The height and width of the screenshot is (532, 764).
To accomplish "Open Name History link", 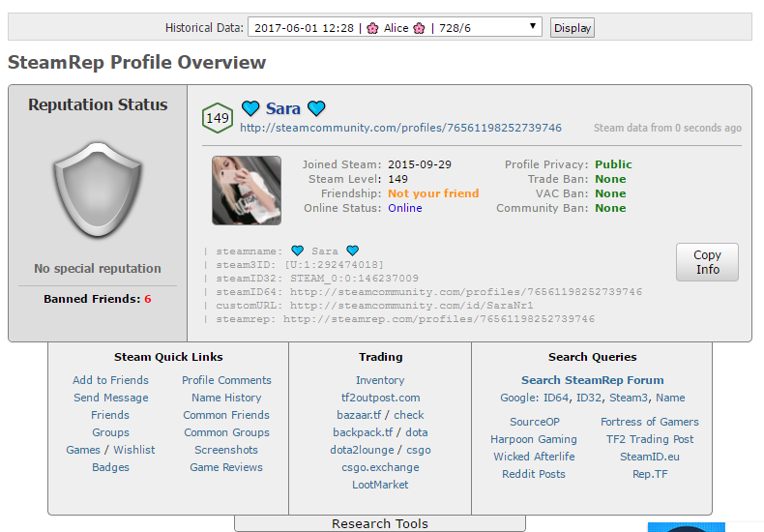I will click(226, 398).
